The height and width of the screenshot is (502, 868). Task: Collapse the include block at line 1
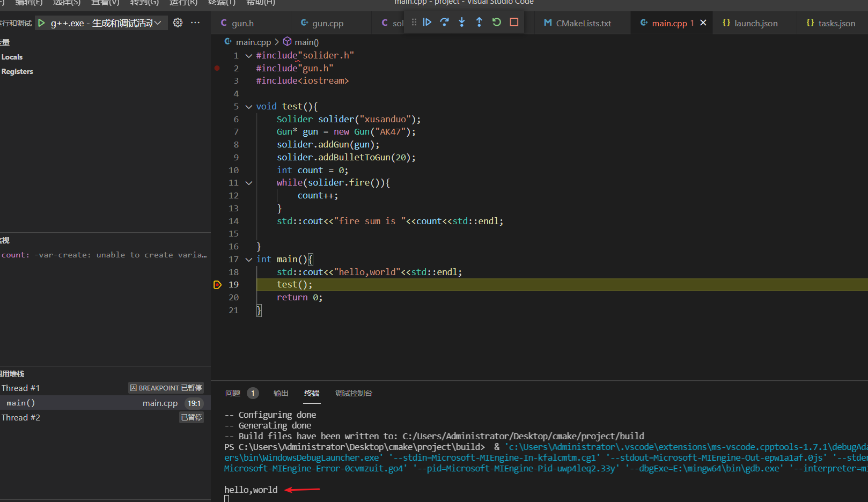(x=249, y=55)
